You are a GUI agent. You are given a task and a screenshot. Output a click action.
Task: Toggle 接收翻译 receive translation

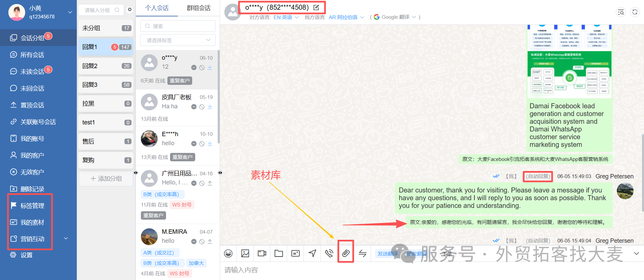pos(417,254)
